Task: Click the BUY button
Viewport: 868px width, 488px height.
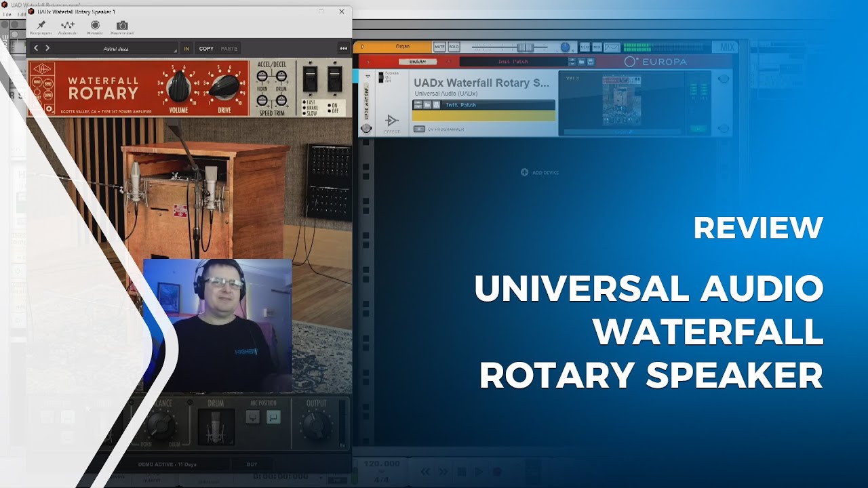Action: click(252, 465)
